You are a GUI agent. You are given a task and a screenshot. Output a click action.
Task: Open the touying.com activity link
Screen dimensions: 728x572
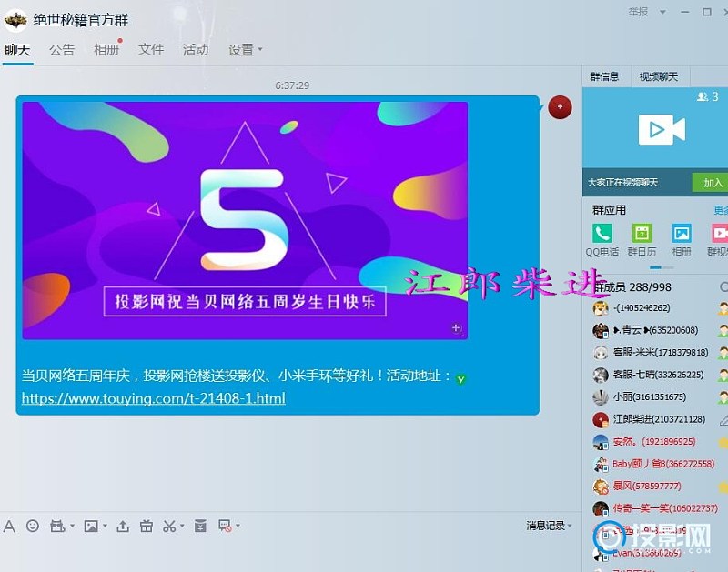tap(154, 398)
